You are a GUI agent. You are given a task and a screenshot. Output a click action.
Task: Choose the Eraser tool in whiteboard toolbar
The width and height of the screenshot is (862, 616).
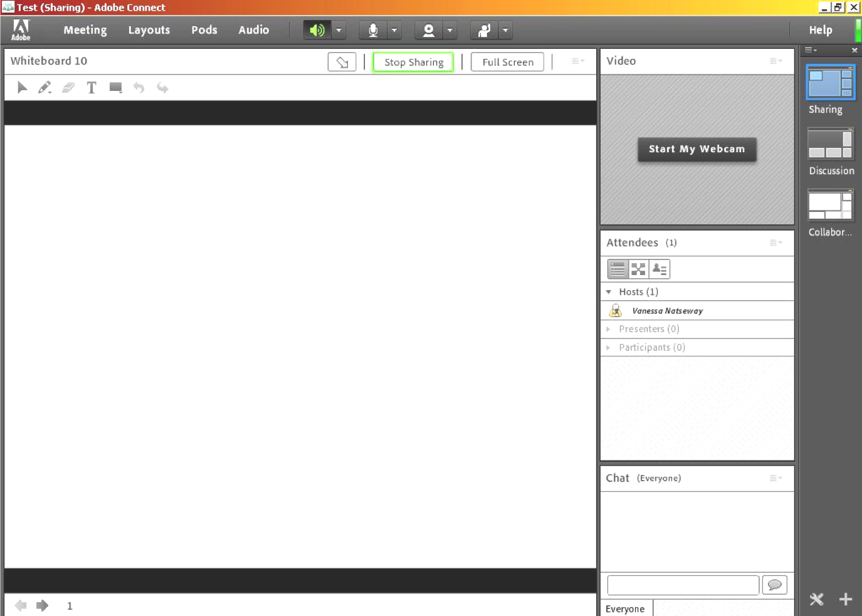coord(68,88)
